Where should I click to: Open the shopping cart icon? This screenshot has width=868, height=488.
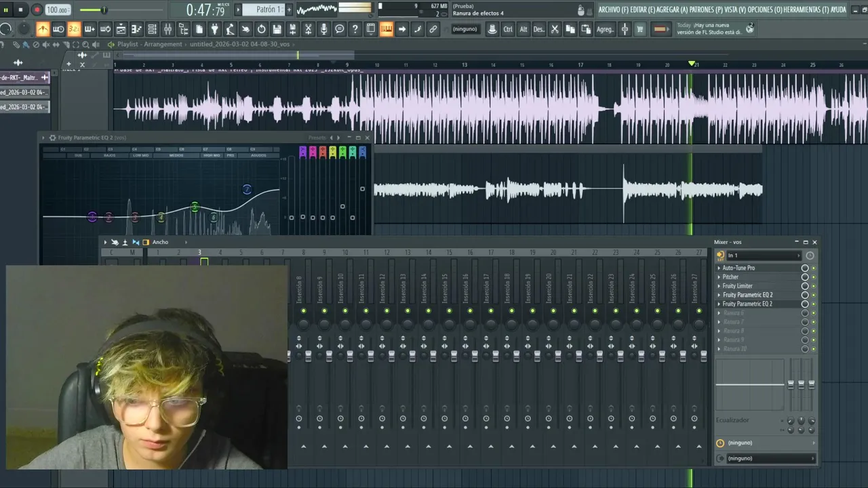[640, 29]
